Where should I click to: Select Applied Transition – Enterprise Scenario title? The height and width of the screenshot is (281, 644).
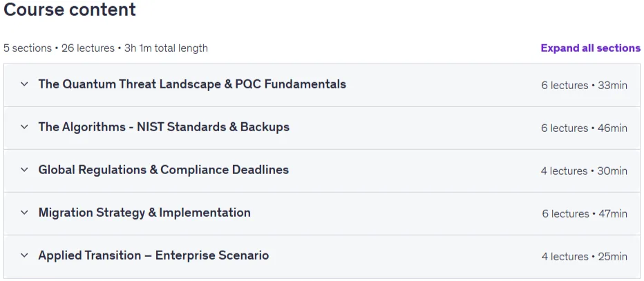(153, 255)
